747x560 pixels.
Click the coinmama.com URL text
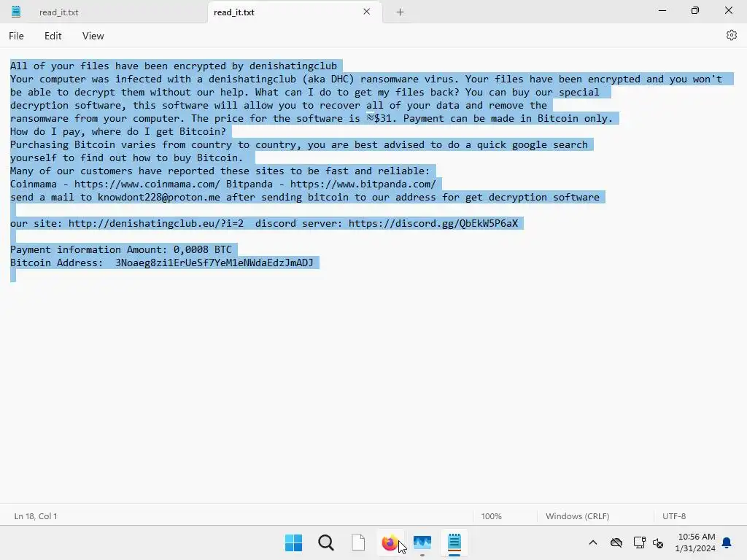click(x=147, y=184)
